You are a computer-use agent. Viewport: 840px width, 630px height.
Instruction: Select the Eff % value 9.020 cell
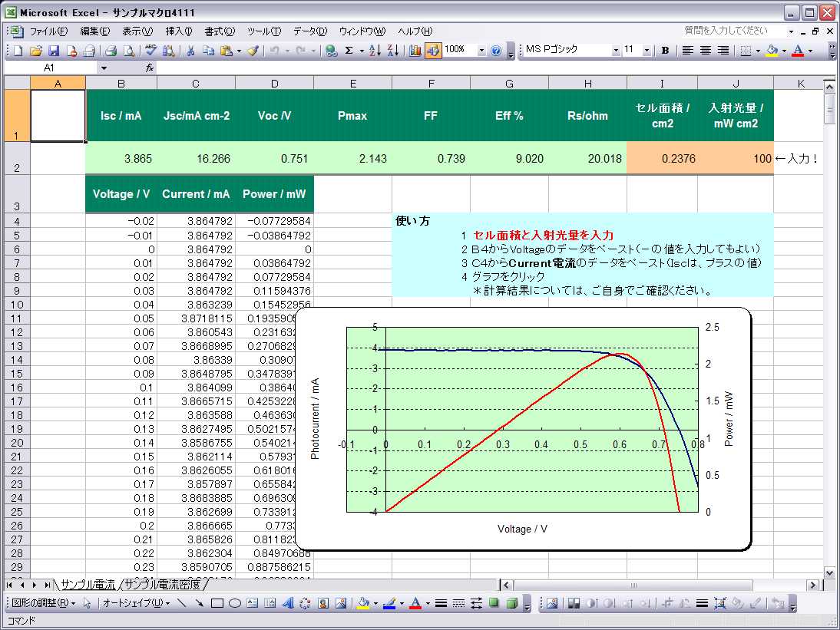[510, 158]
